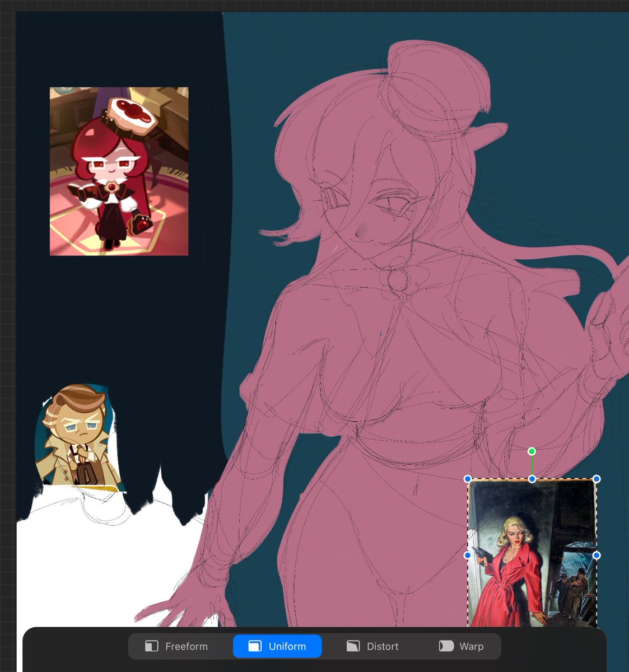Click the top-left blue transform handle

[468, 479]
